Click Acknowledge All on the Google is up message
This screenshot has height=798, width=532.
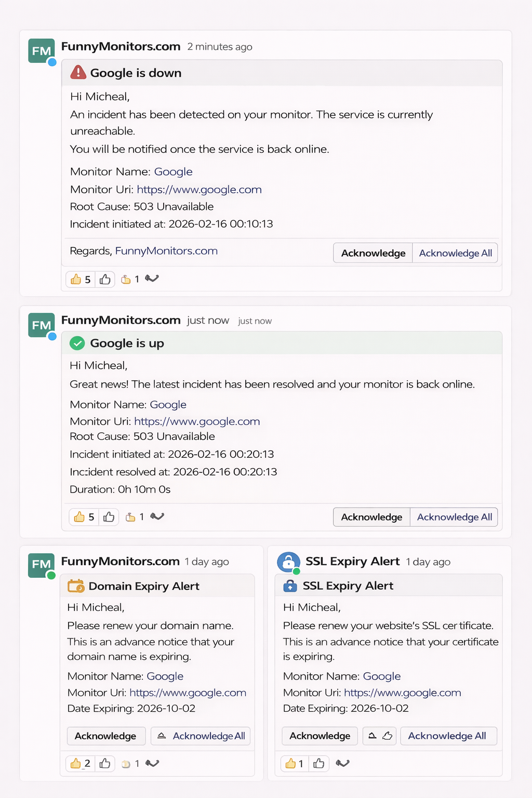pyautogui.click(x=455, y=516)
